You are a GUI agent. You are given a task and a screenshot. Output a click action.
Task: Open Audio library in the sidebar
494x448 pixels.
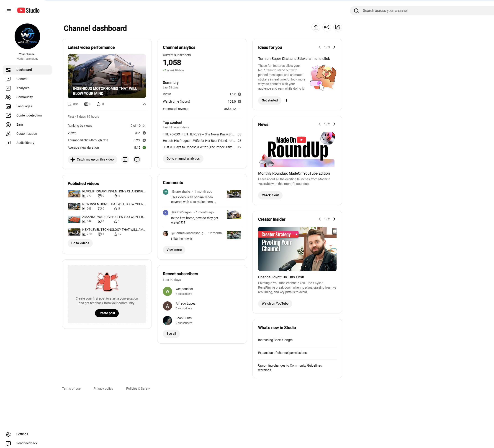click(27, 143)
